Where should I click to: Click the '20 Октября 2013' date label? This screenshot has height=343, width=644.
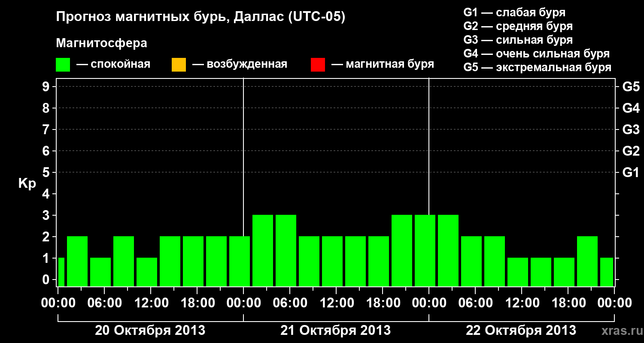point(150,331)
